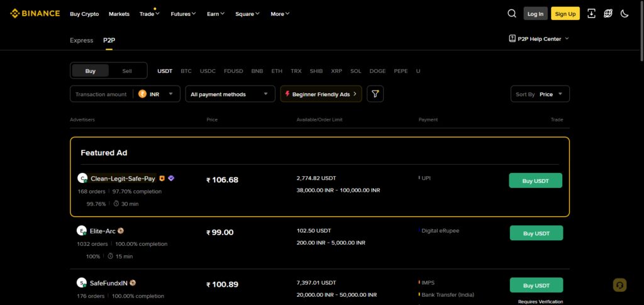
Task: Open the filter funnel icon
Action: click(375, 94)
